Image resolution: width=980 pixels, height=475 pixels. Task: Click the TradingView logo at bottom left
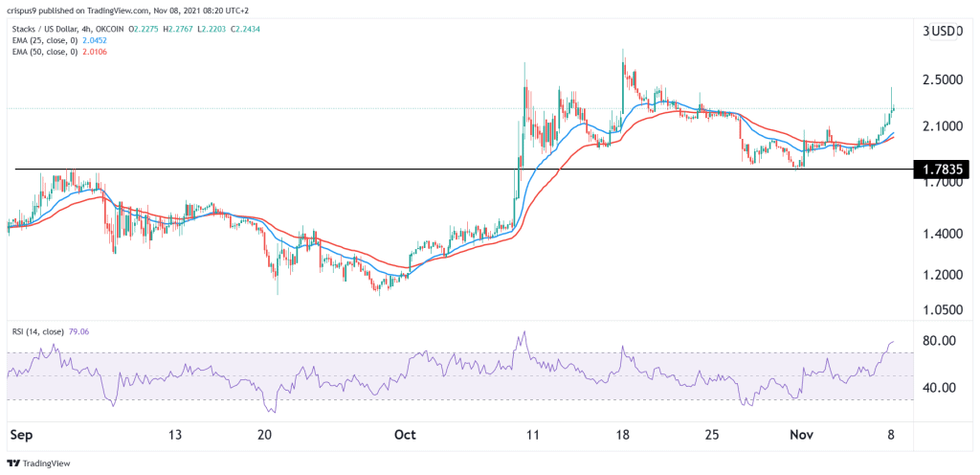pos(38,464)
